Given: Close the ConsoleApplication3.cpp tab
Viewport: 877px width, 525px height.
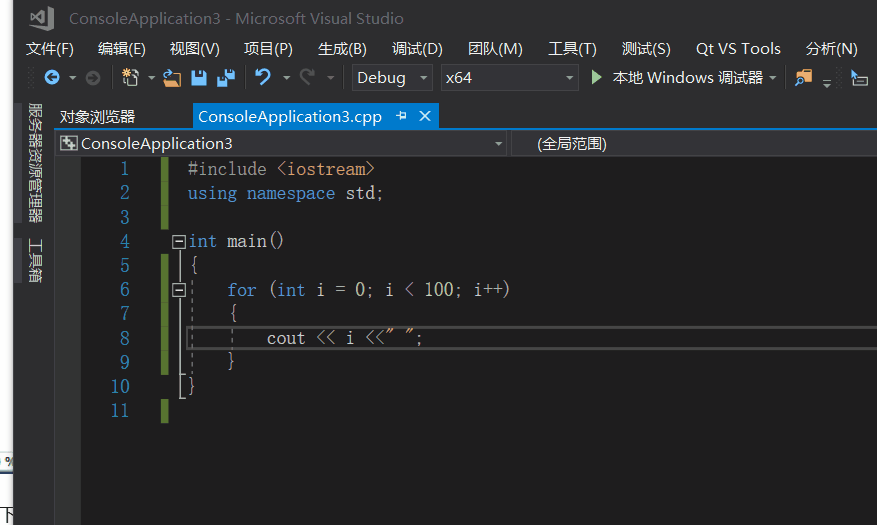Looking at the screenshot, I should click(425, 116).
